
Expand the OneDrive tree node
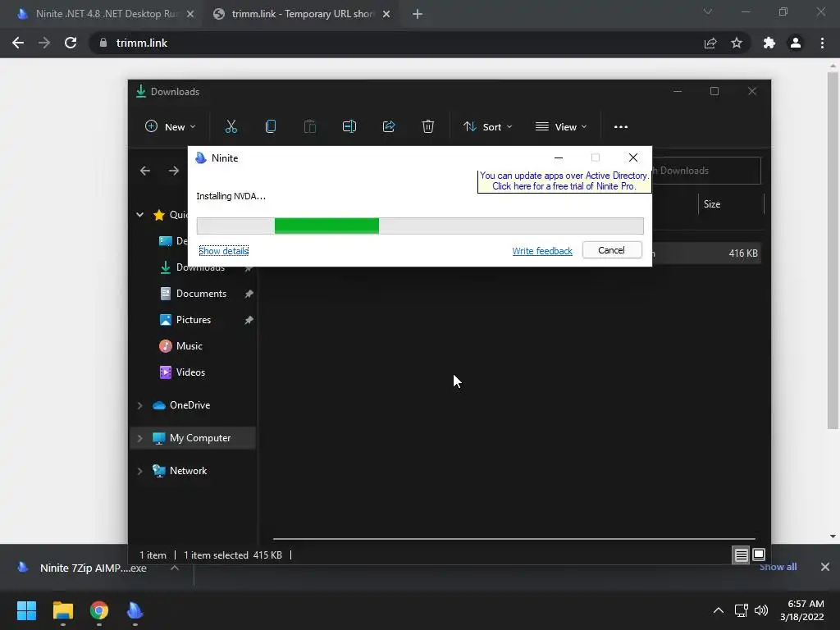point(139,405)
